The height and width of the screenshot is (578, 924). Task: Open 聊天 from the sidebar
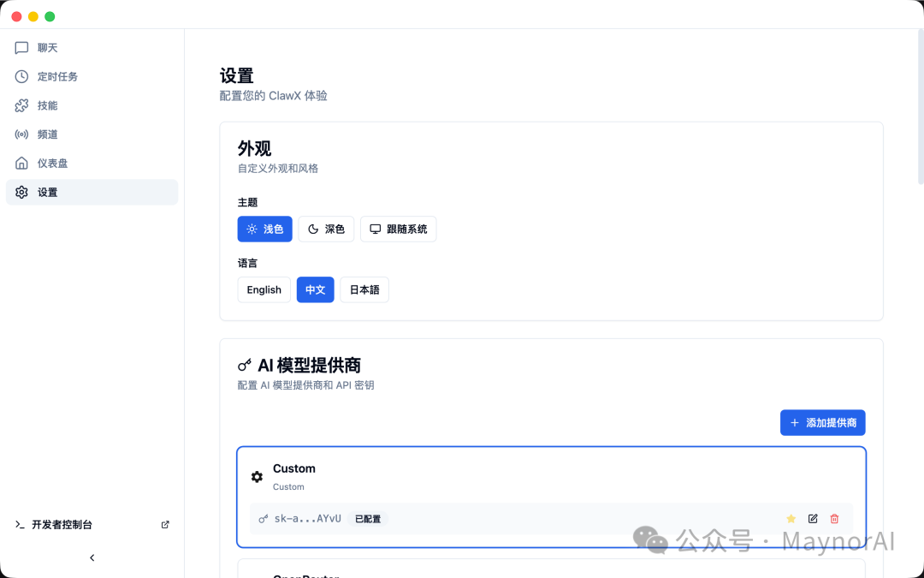pyautogui.click(x=47, y=47)
